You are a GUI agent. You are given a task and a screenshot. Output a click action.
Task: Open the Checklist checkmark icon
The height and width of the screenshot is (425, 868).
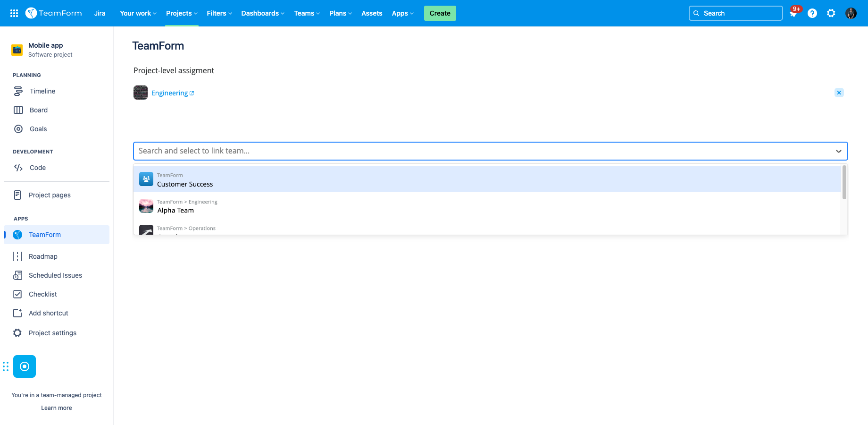tap(17, 294)
